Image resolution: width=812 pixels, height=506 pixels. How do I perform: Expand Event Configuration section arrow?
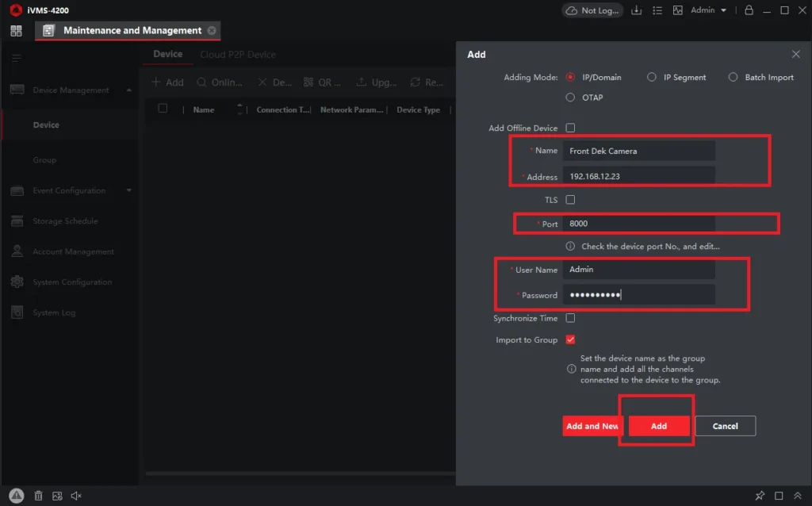coord(129,190)
